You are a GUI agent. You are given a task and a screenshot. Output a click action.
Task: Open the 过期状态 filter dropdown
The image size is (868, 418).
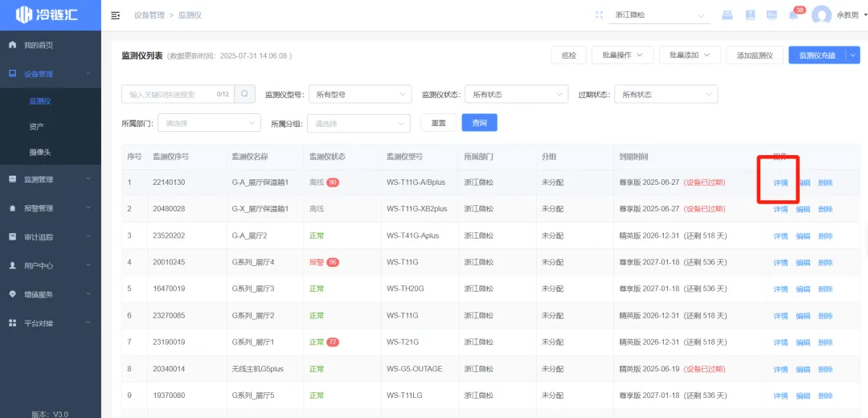tap(666, 95)
